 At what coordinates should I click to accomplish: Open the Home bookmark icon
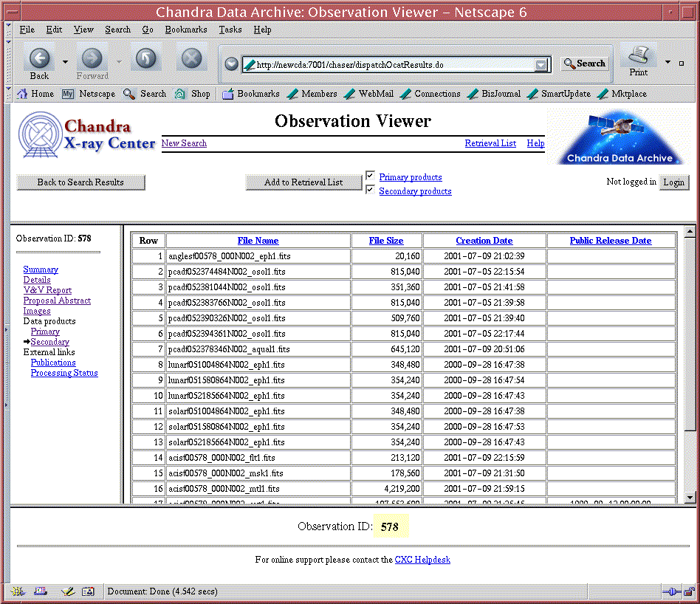pyautogui.click(x=22, y=94)
